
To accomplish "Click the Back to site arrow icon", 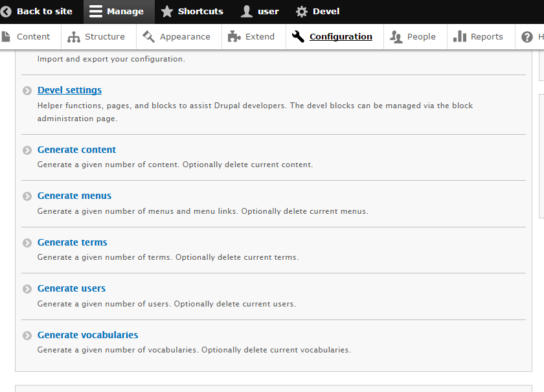I will tap(6, 12).
